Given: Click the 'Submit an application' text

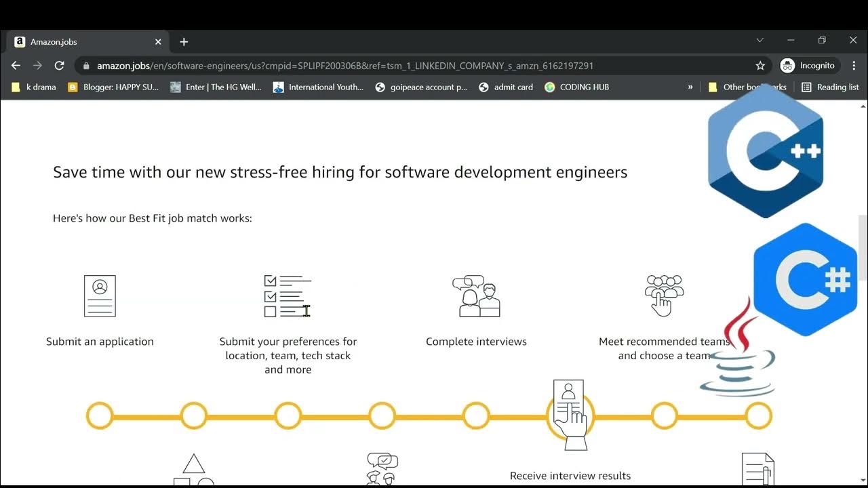Looking at the screenshot, I should pos(100,342).
